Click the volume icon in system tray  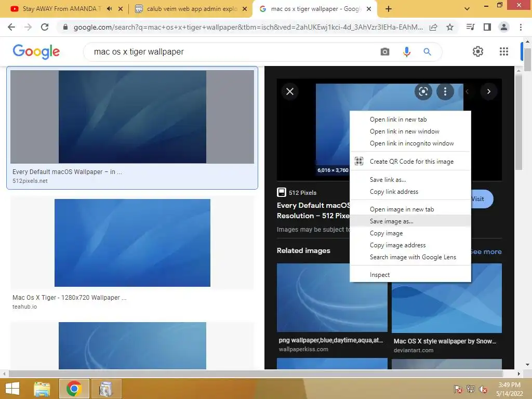coord(483,389)
